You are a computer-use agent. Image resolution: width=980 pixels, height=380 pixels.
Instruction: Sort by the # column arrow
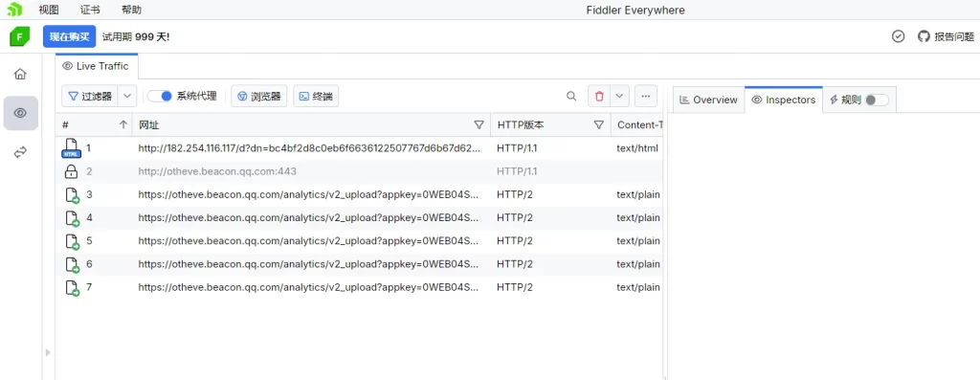tap(123, 125)
